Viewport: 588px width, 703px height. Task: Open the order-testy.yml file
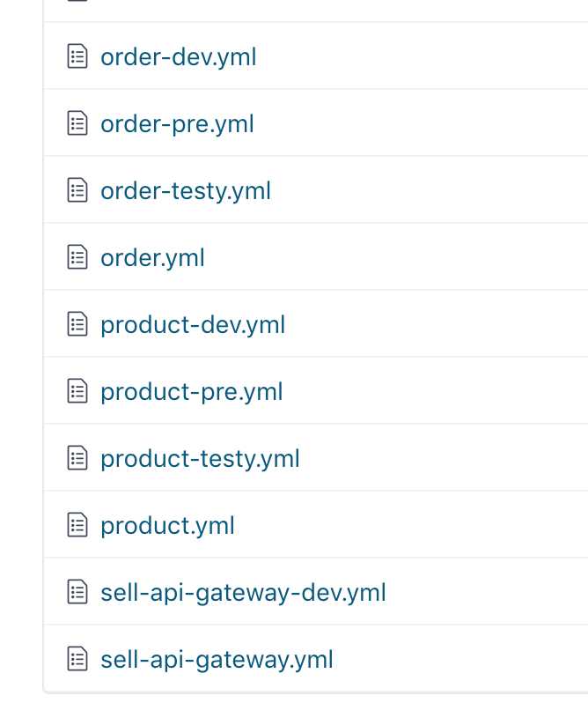pyautogui.click(x=186, y=191)
